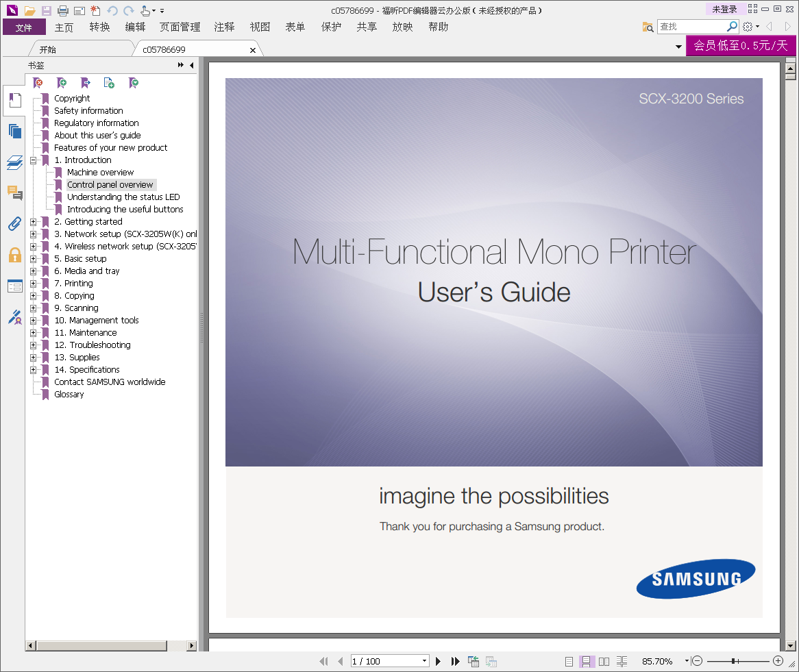Screen dimensions: 799x672
Task: Open the zoom percentage dropdown
Action: [x=687, y=661]
